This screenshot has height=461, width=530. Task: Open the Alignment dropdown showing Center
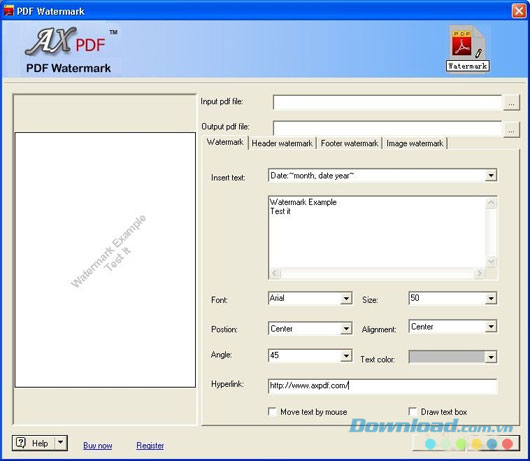(x=491, y=326)
